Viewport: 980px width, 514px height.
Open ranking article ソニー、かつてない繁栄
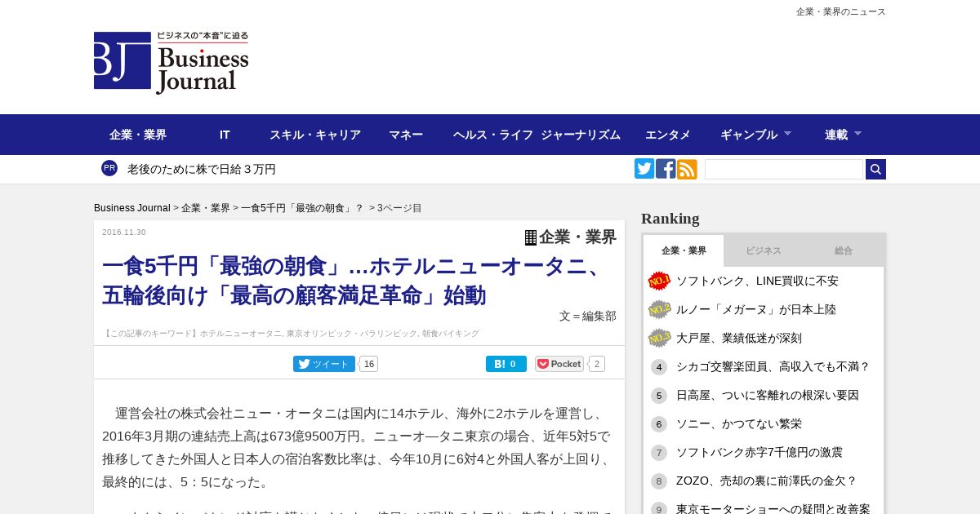[x=739, y=424]
